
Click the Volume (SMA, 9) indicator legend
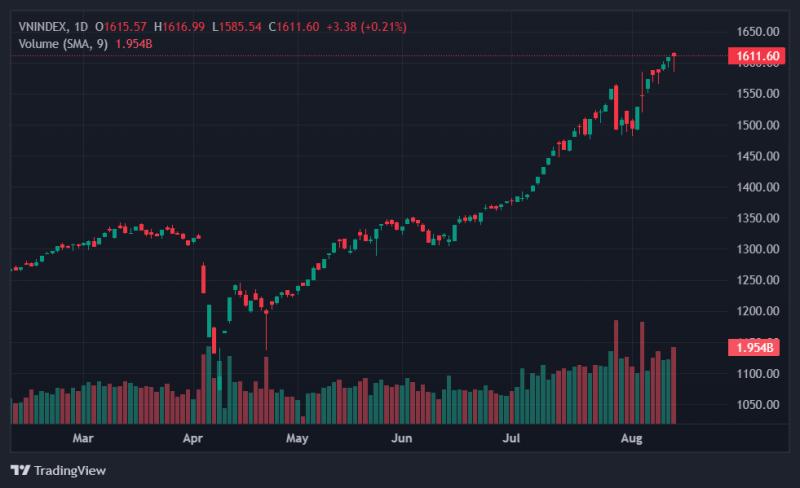pyautogui.click(x=63, y=44)
